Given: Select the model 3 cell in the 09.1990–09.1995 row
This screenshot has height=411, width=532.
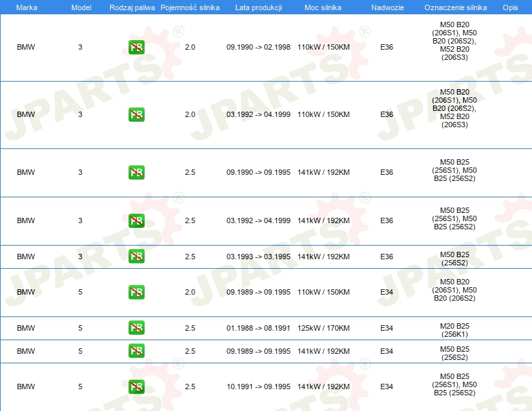Looking at the screenshot, I should (x=80, y=172).
